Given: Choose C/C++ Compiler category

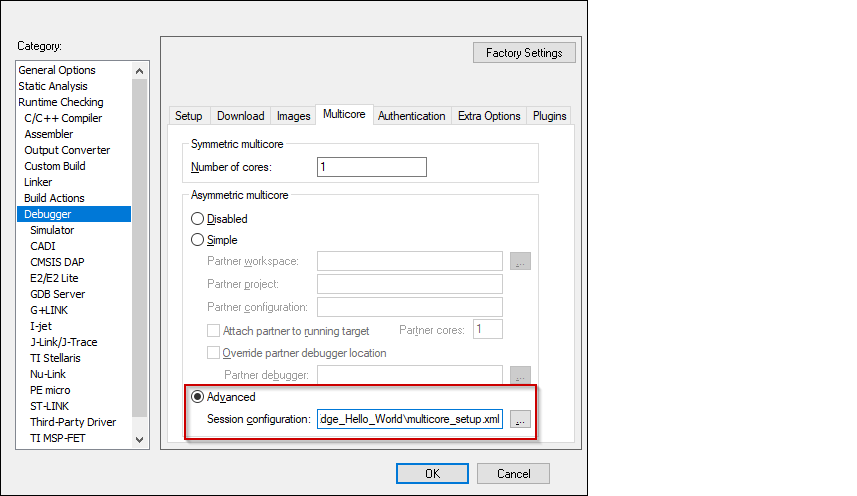Looking at the screenshot, I should (63, 118).
